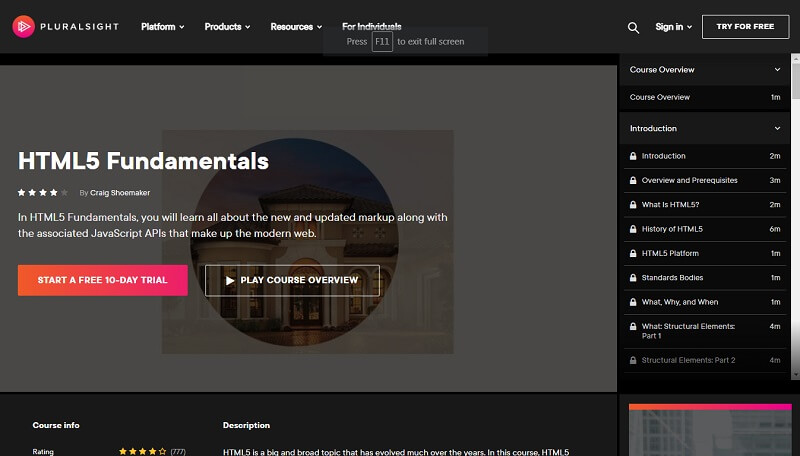Click the scrollbar down arrow
The height and width of the screenshot is (456, 800).
(x=795, y=375)
